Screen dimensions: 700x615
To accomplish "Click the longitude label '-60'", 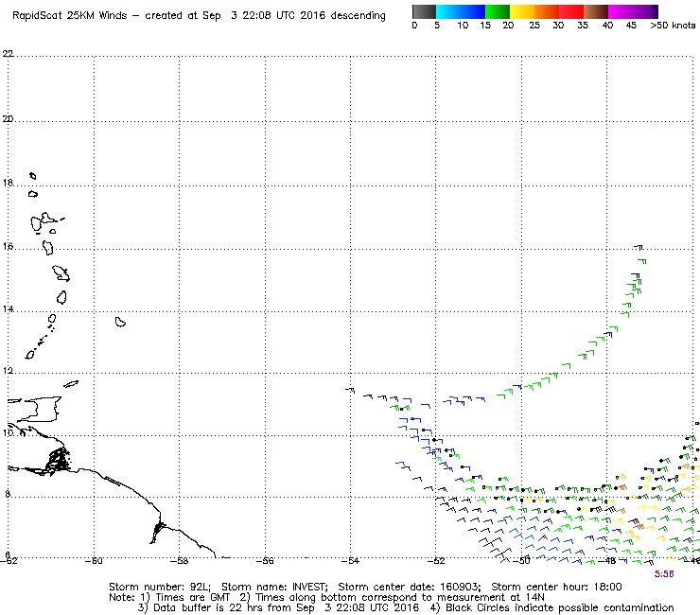I will coord(94,561).
